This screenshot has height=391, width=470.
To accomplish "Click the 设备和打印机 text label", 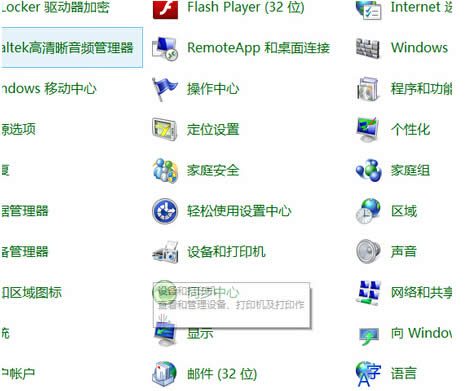I will click(226, 252).
